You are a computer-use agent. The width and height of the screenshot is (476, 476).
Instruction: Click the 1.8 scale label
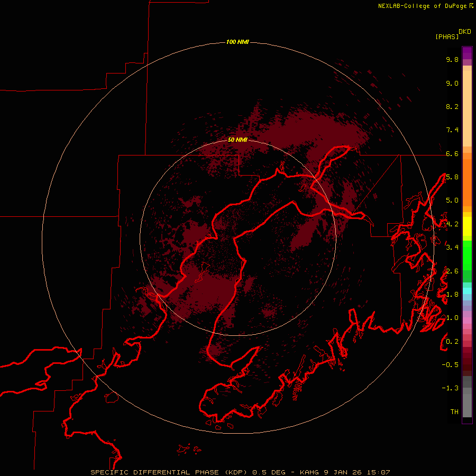tap(452, 295)
